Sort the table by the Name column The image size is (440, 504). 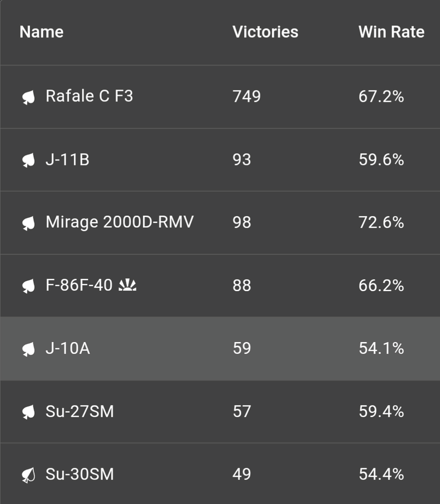(x=41, y=32)
